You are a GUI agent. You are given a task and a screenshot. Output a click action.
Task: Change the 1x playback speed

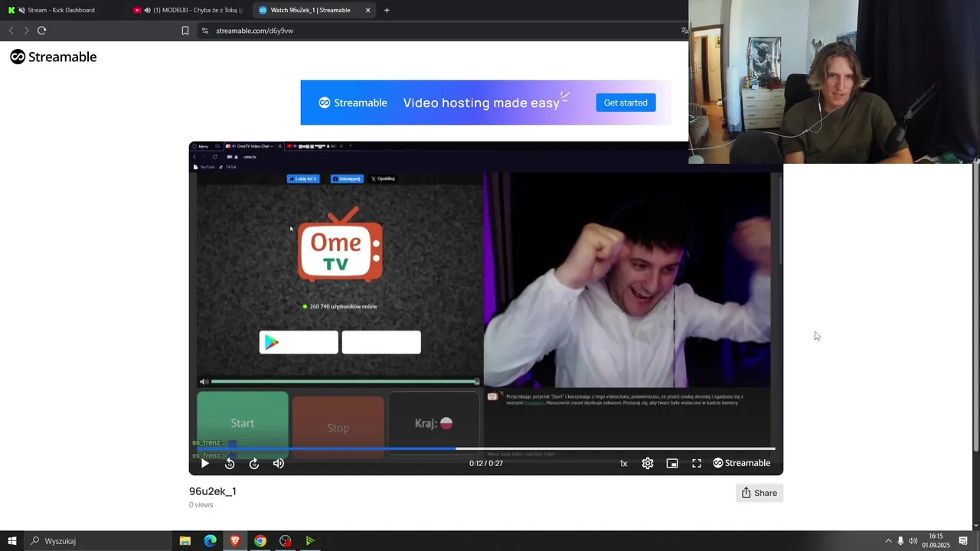click(623, 463)
